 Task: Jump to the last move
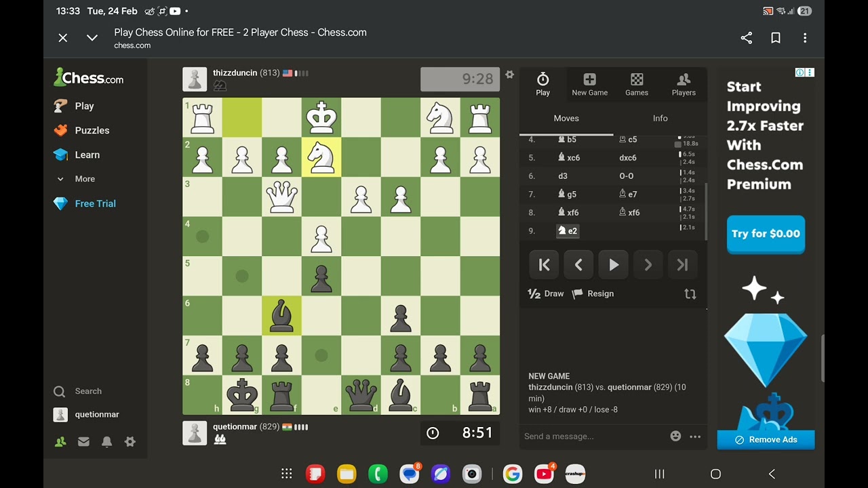(x=683, y=265)
